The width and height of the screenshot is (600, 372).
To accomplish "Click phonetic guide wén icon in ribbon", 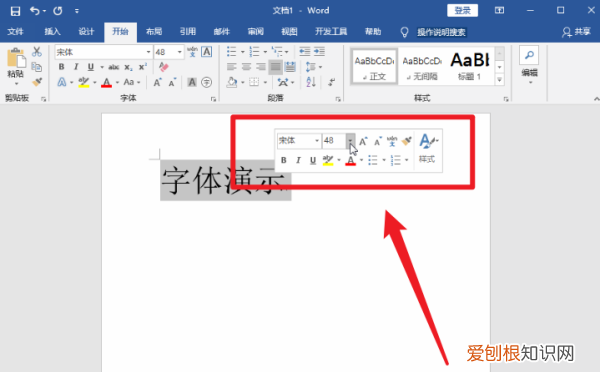I will click(x=192, y=52).
